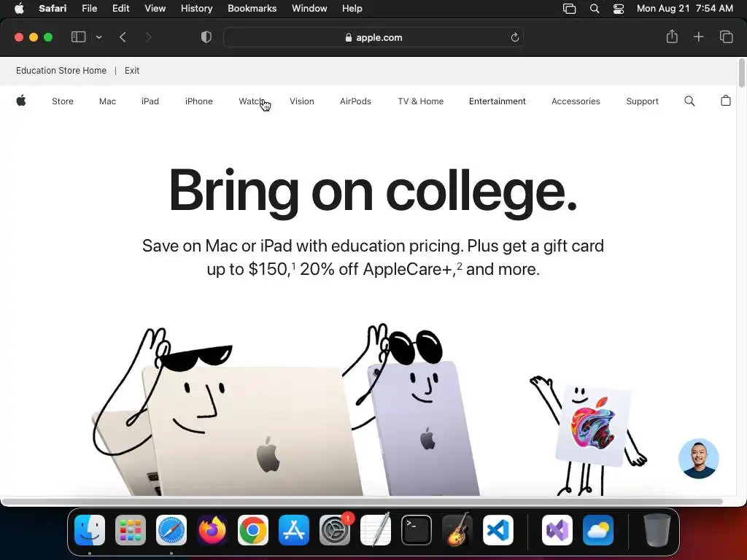Image resolution: width=747 pixels, height=560 pixels.
Task: Open the privacy report shield icon
Action: [206, 37]
